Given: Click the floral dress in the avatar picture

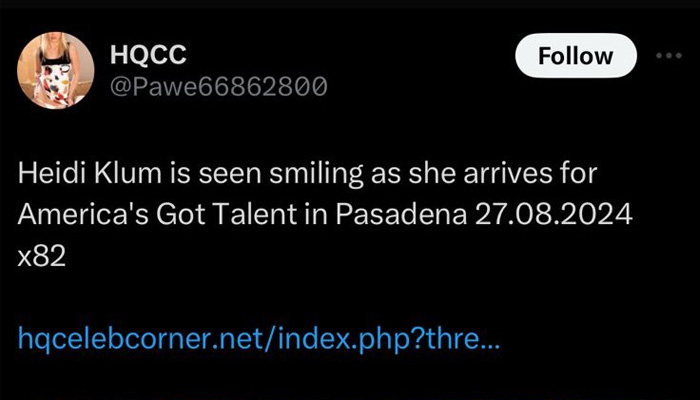Looking at the screenshot, I should (57, 83).
